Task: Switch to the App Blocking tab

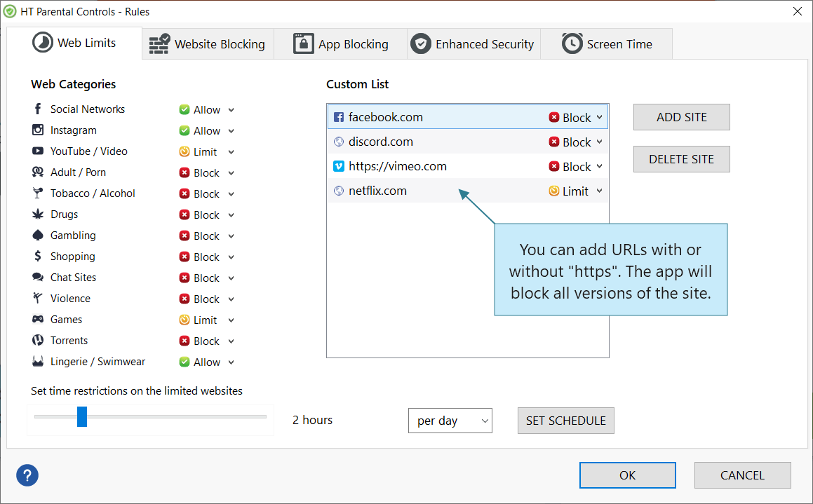Action: [x=341, y=44]
